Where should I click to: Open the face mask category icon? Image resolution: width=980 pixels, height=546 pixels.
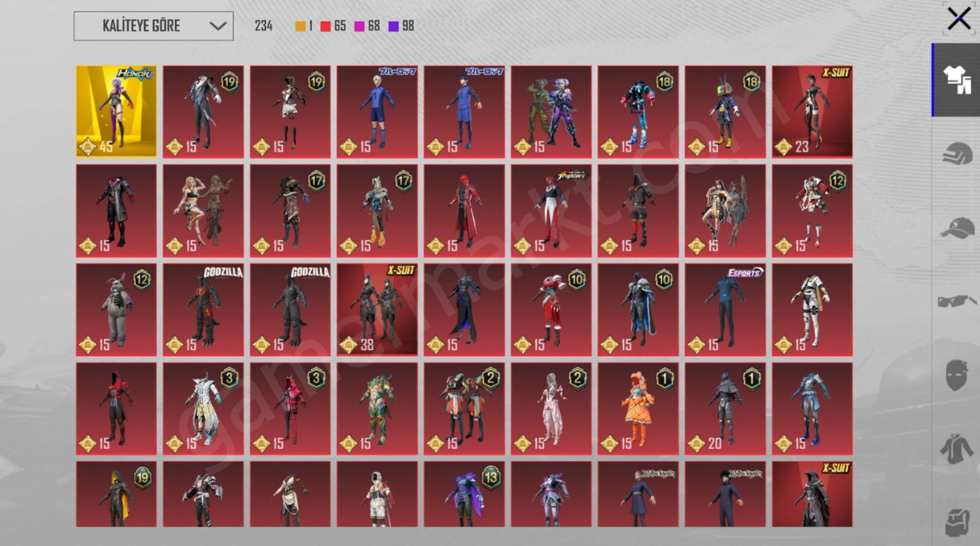pyautogui.click(x=958, y=375)
